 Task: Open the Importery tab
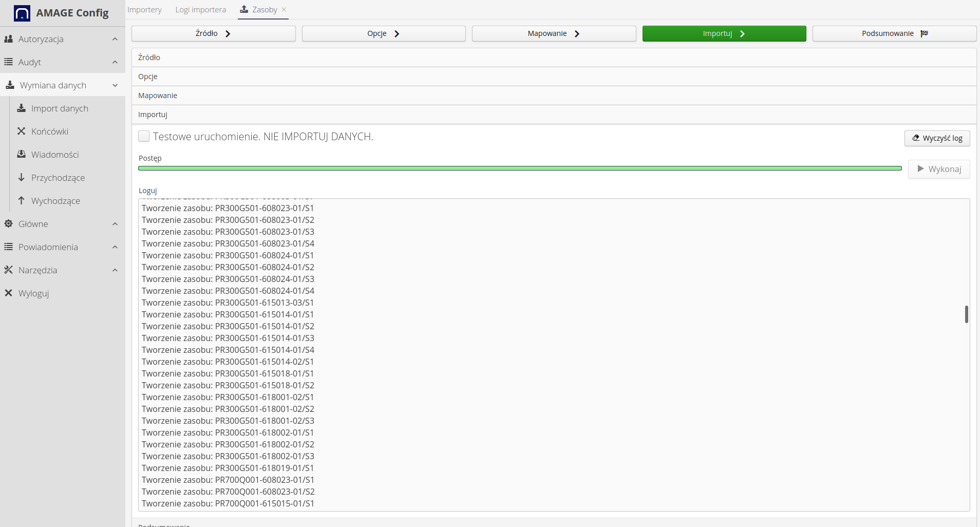(x=144, y=10)
